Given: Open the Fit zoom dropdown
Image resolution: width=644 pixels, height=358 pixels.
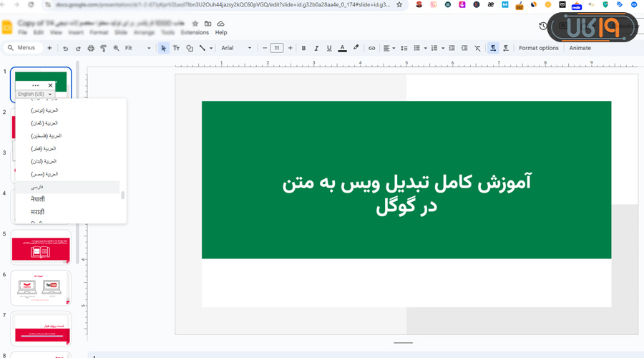Looking at the screenshot, I should point(138,48).
